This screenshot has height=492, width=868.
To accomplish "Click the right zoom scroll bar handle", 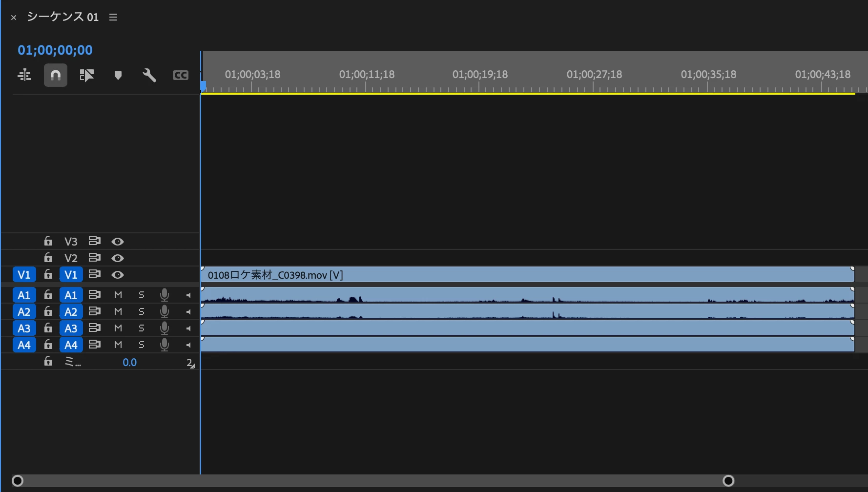I will (728, 481).
